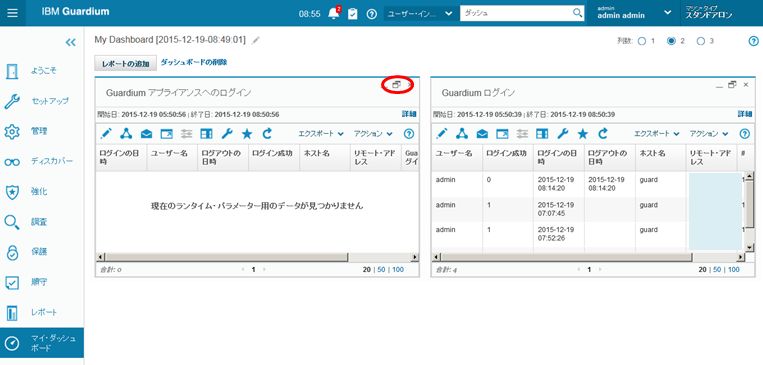This screenshot has width=763, height=365.
Task: Expand アクション dropdown in Guardium アプライアンスへのログイン panel
Action: (373, 134)
